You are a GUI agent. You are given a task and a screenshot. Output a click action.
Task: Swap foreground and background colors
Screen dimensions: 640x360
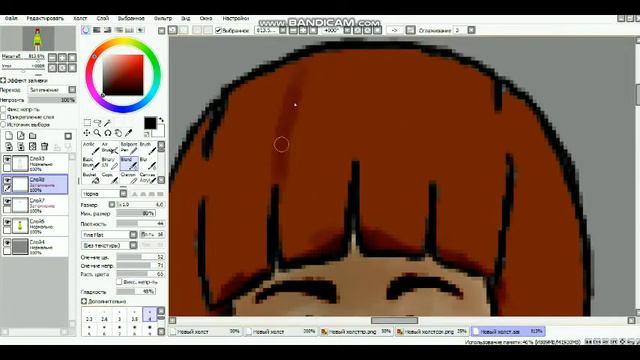click(161, 120)
